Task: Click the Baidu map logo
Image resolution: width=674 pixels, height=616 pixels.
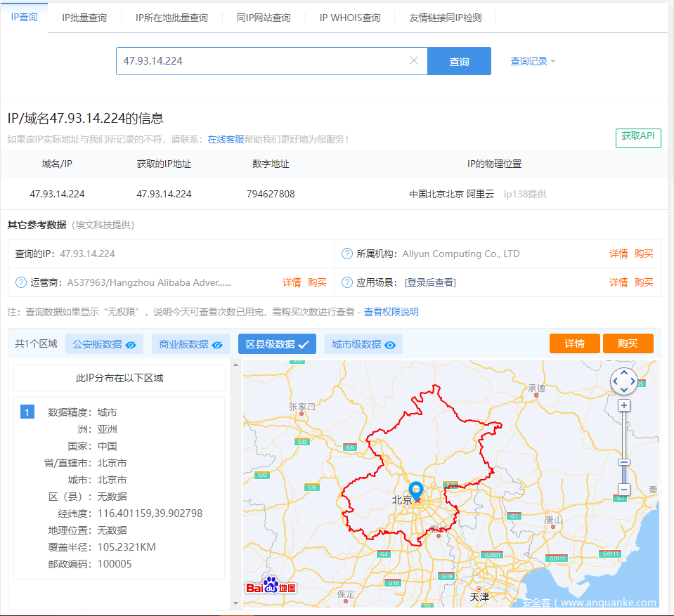Action: (271, 586)
